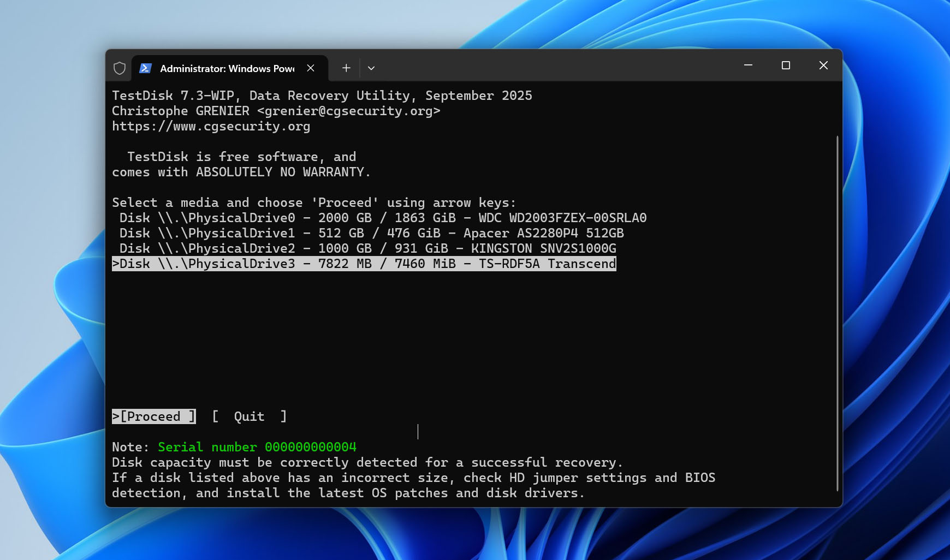
Task: Click the 'Disk capacity must be correctly detected' line
Action: [367, 462]
